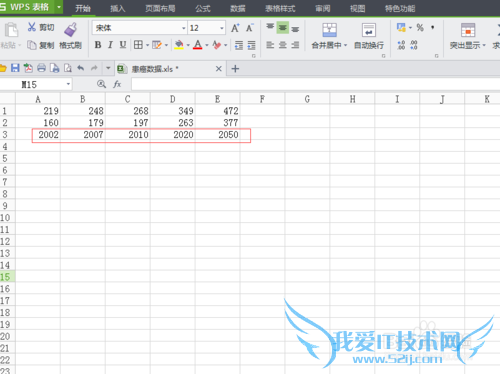
Task: Select cell containing 2050
Action: point(217,135)
